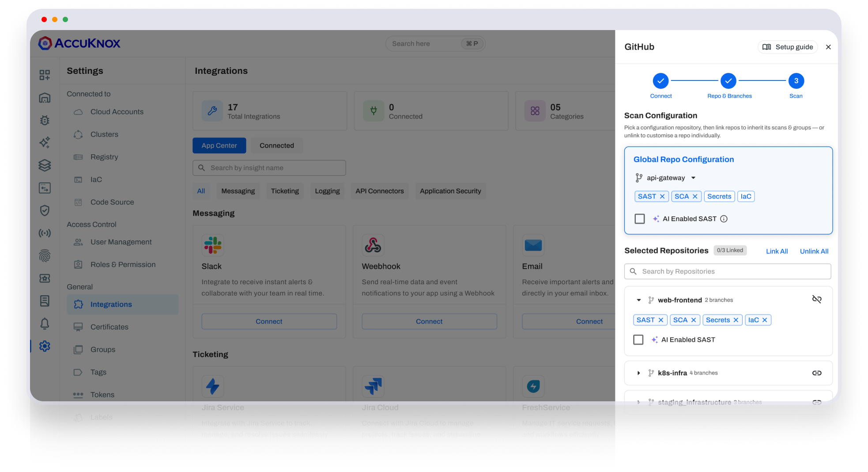868x472 pixels.
Task: Click the Webhook logo icon
Action: click(x=373, y=245)
